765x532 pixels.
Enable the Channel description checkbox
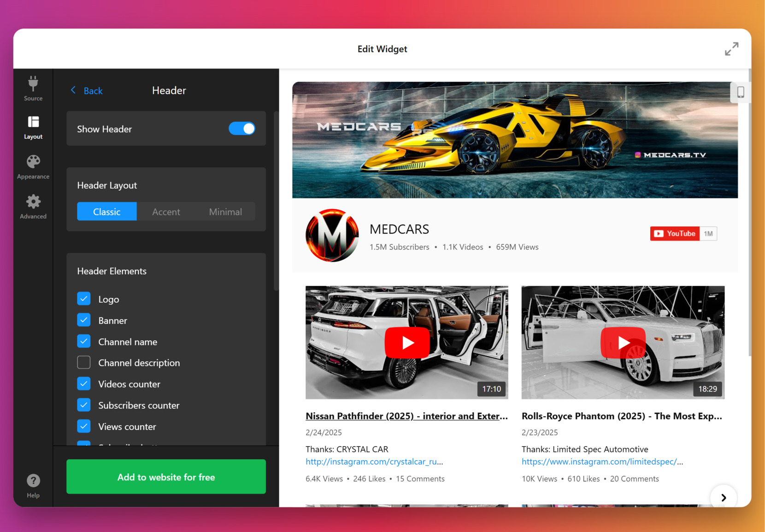pos(84,362)
